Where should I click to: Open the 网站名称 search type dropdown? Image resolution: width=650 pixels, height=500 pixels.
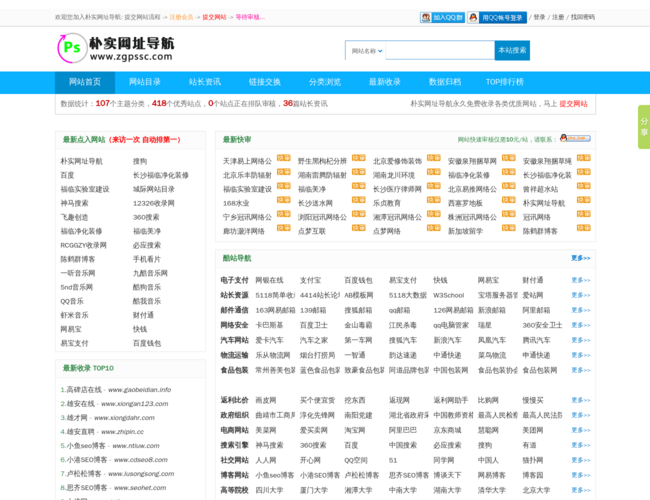point(365,50)
